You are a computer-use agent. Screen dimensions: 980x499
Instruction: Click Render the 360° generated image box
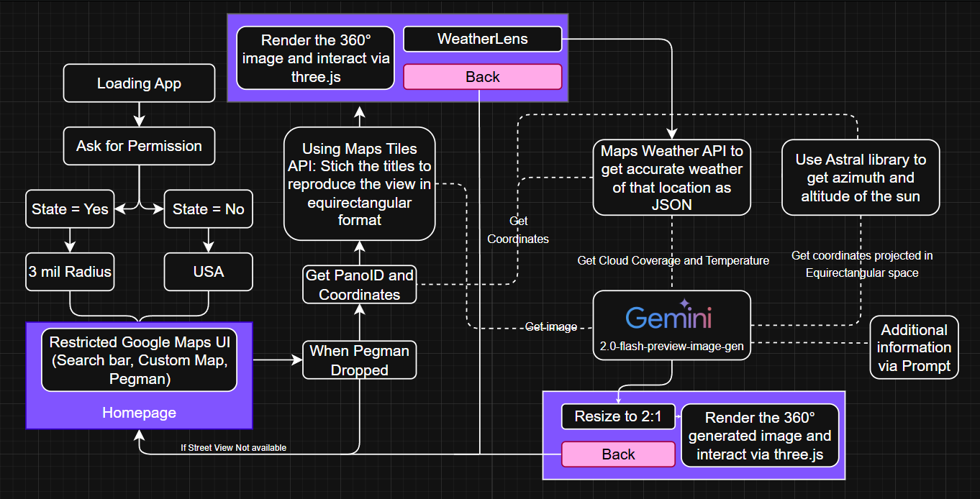760,436
